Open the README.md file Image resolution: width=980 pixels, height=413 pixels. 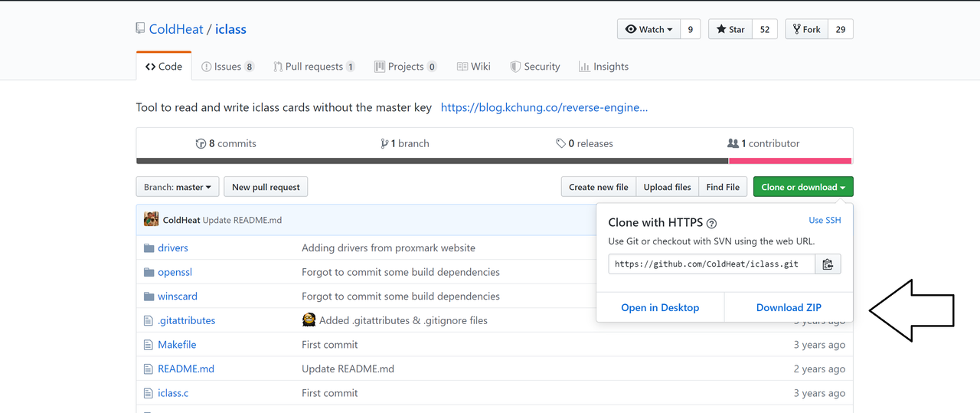coord(186,369)
